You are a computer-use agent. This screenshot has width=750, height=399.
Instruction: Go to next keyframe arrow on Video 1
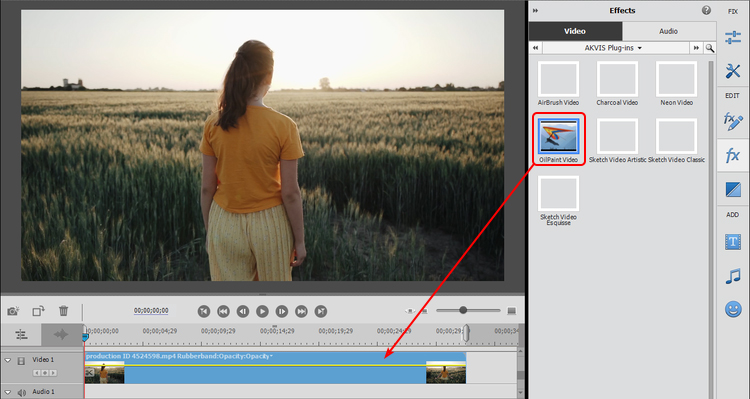coord(53,373)
